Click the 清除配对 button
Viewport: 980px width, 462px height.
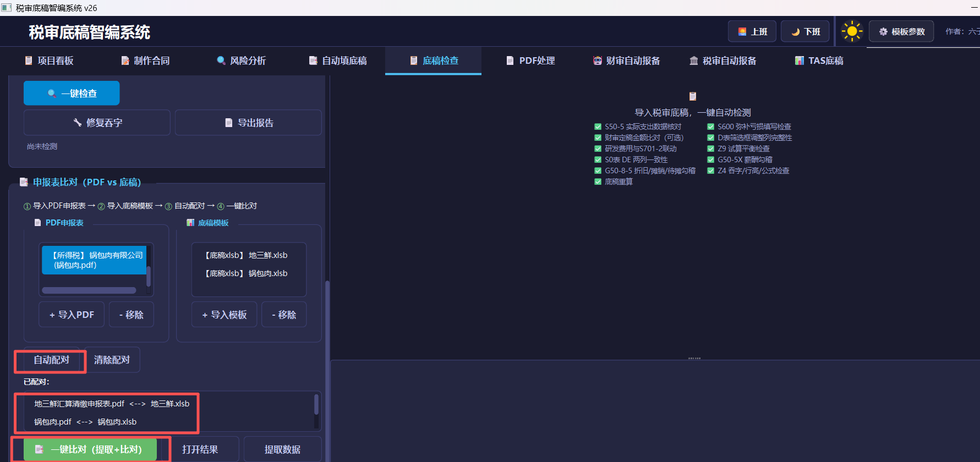click(112, 360)
